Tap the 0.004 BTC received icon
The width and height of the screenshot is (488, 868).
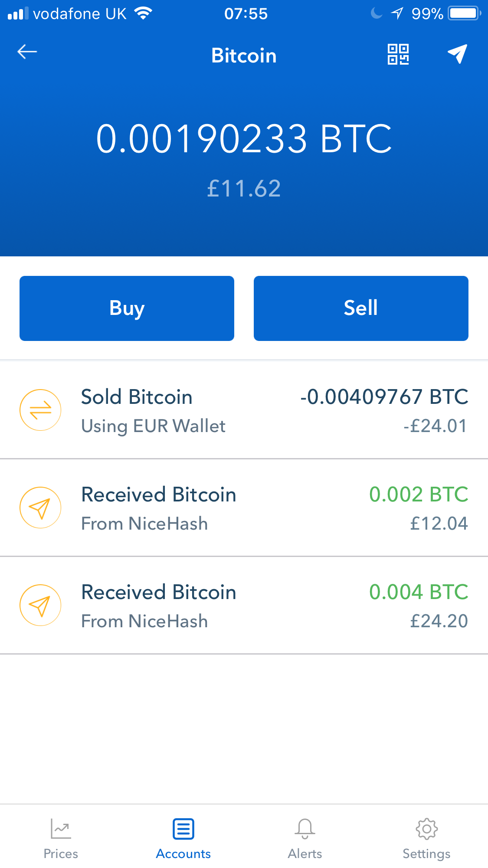point(40,605)
